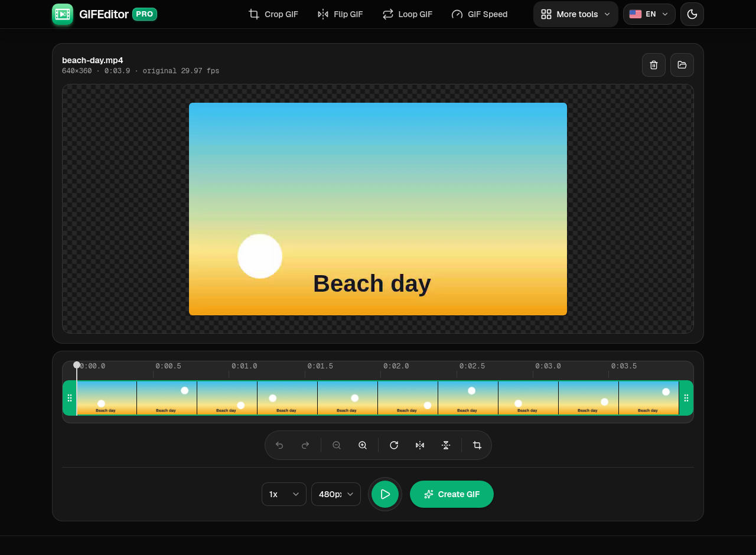Viewport: 756px width, 555px height.
Task: Zoom out the timeline
Action: tap(337, 445)
